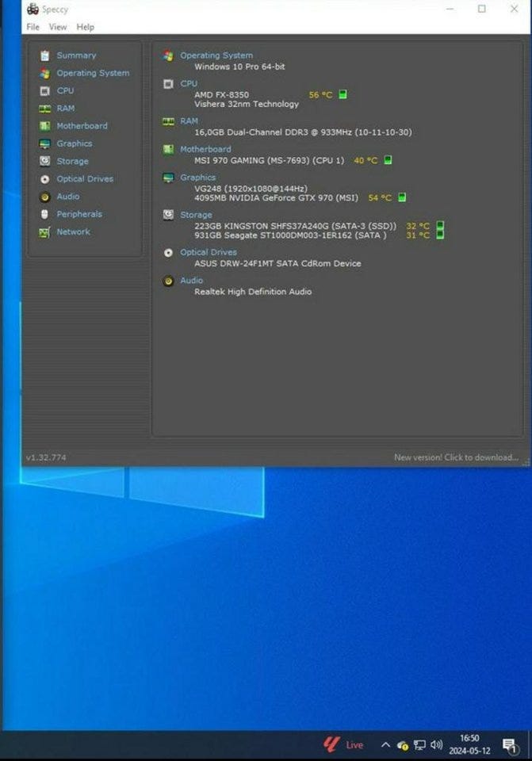Click the Peripherals mouse icon in sidebar
Screen dimensions: 532x761
pyautogui.click(x=44, y=215)
